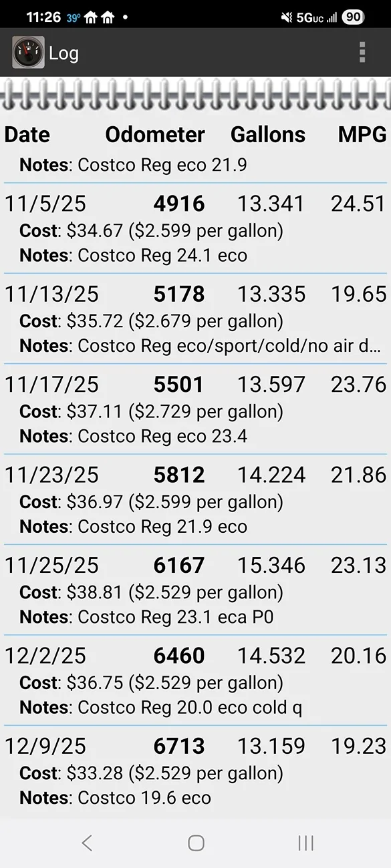Tap the battery 90 indicator
The image size is (391, 868).
(x=354, y=18)
